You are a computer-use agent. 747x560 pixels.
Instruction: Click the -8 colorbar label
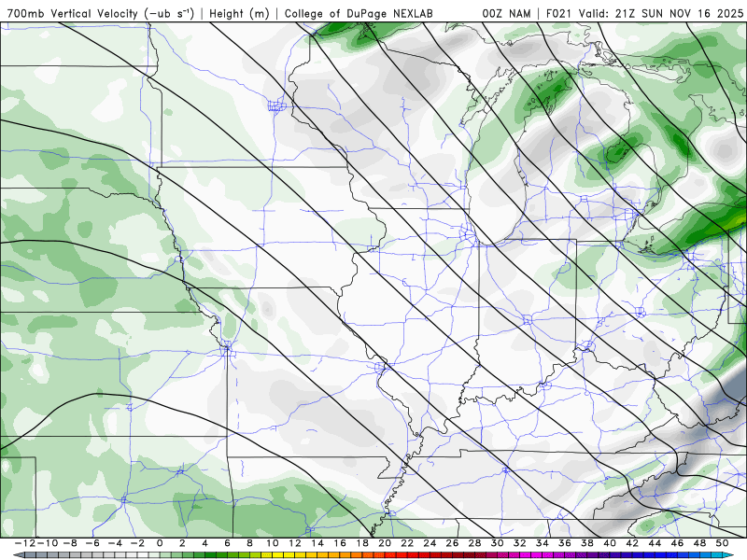[x=69, y=543]
